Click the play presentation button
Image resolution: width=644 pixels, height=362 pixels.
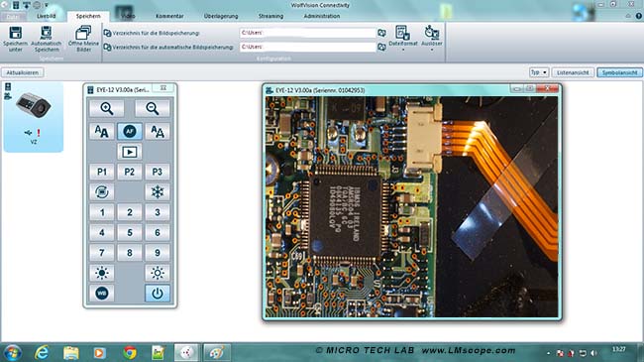point(130,152)
